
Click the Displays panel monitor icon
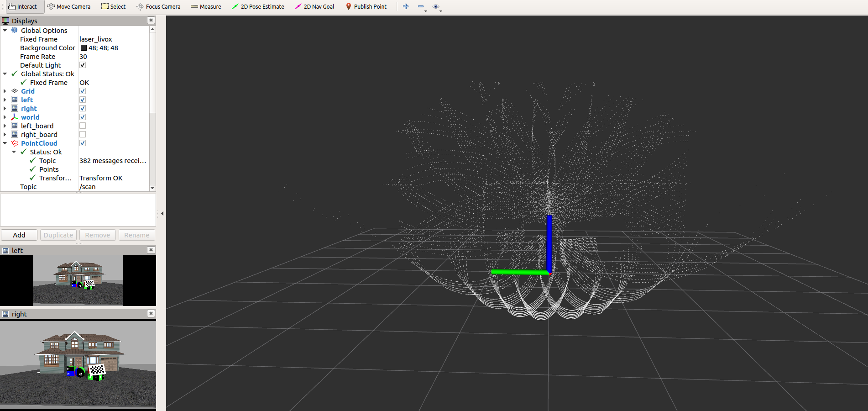tap(5, 21)
